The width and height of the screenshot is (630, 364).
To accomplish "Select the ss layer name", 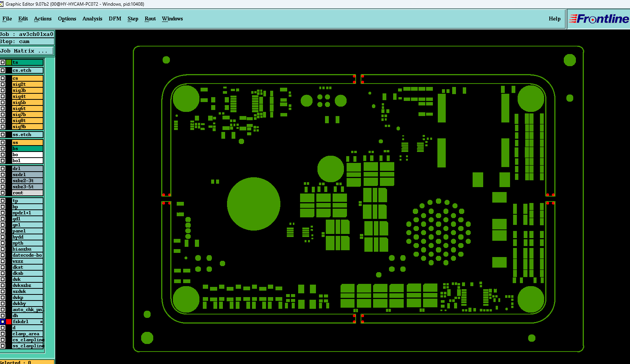I will tap(28, 143).
